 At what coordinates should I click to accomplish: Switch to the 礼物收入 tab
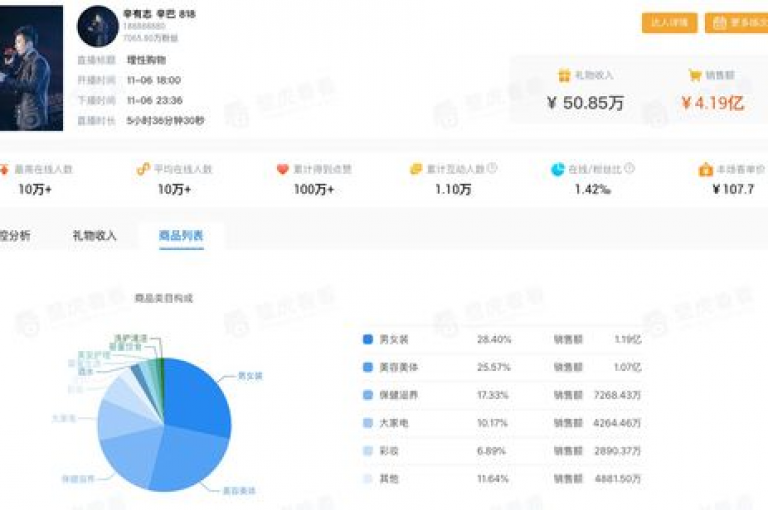click(x=95, y=236)
